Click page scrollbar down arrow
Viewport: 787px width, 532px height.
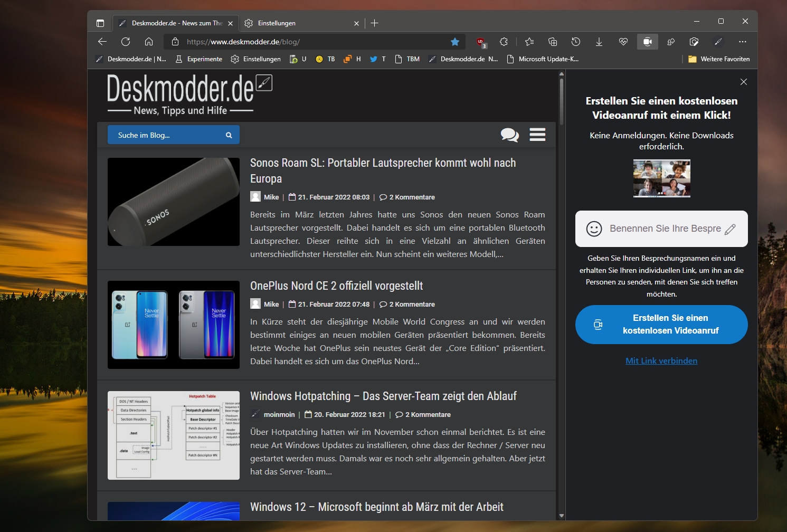point(562,516)
